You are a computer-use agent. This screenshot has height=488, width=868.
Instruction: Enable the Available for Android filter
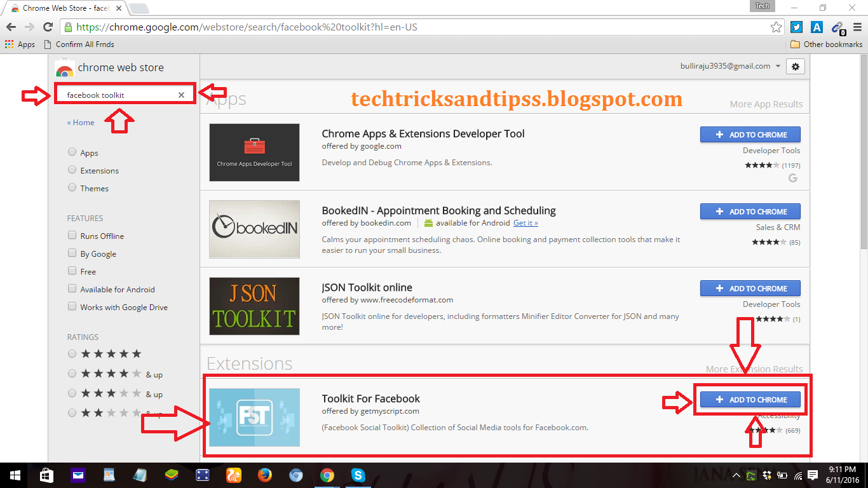pyautogui.click(x=72, y=288)
